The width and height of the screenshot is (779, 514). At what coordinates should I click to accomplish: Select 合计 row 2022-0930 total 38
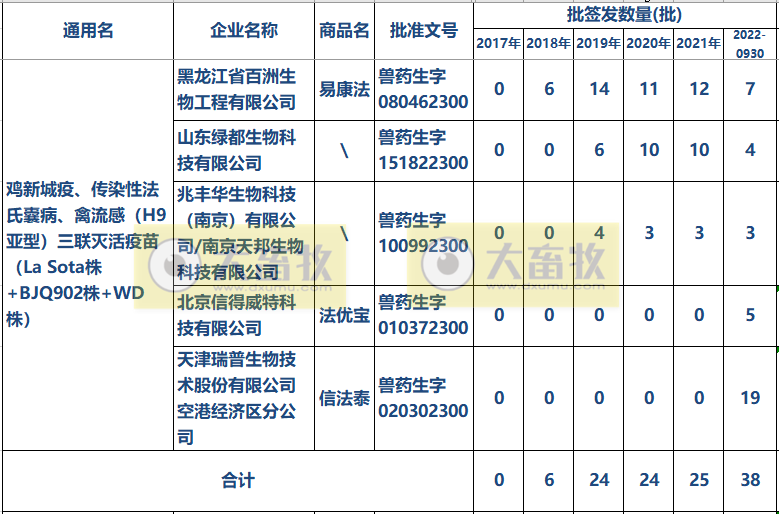[x=750, y=481]
